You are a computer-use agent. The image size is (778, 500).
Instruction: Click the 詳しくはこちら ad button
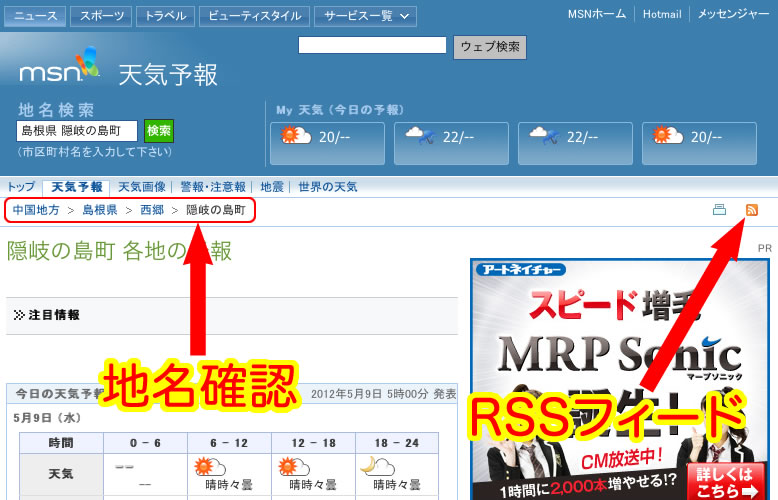pos(727,482)
